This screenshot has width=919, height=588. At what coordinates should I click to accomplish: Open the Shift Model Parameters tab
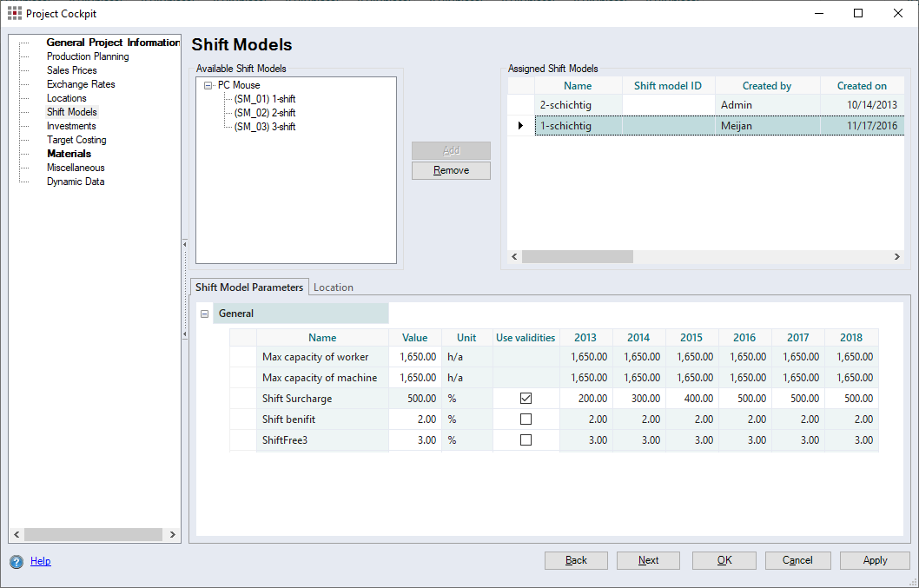(x=248, y=287)
